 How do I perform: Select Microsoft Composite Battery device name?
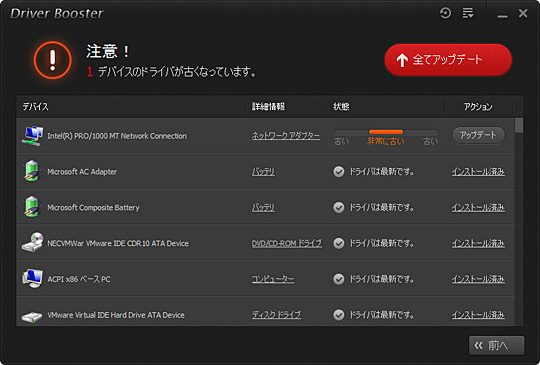click(x=93, y=207)
